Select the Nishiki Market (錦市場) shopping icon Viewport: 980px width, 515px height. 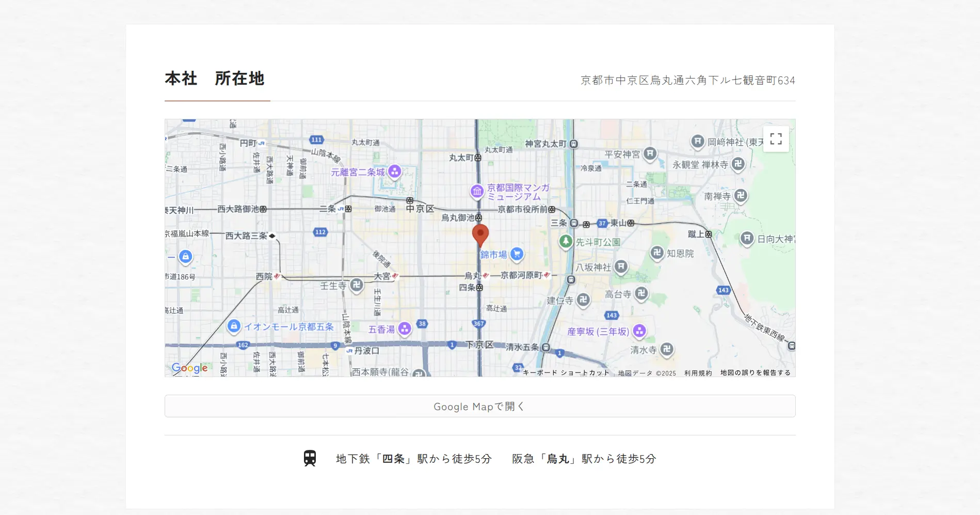point(517,254)
